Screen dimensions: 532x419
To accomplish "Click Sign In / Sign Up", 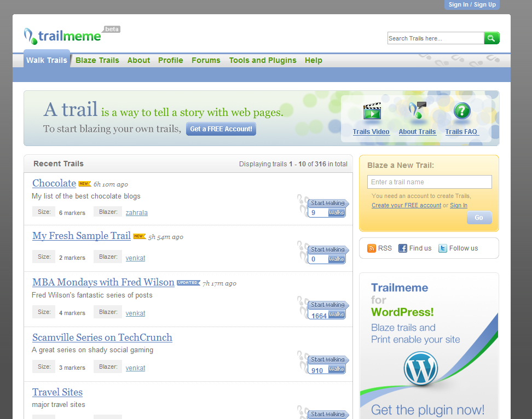I will click(472, 4).
